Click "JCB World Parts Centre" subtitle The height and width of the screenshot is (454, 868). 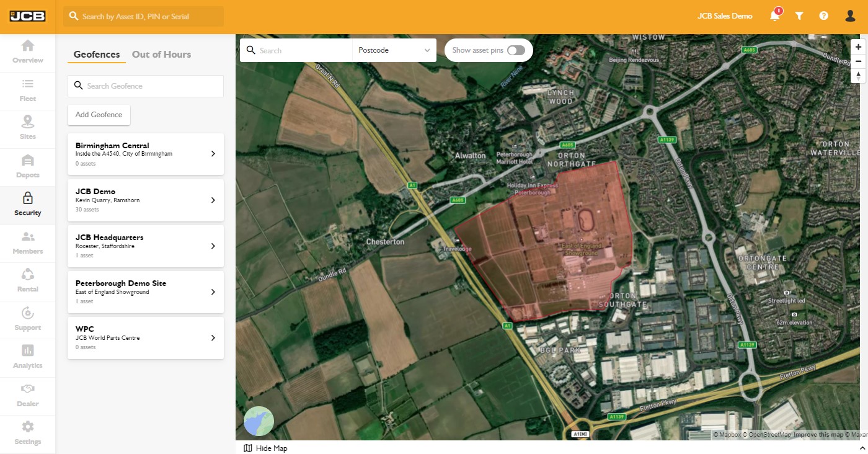(108, 338)
